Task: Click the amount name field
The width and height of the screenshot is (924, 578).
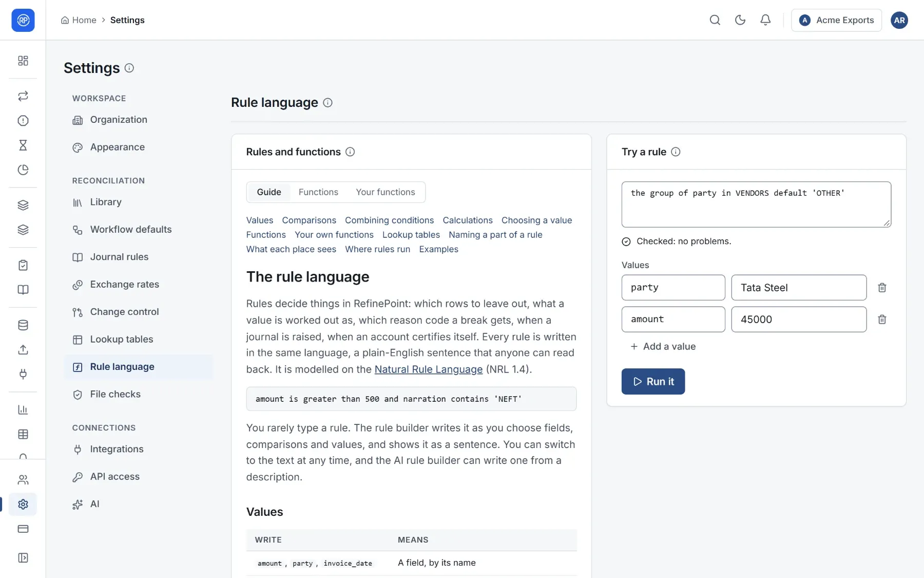Action: 673,320
